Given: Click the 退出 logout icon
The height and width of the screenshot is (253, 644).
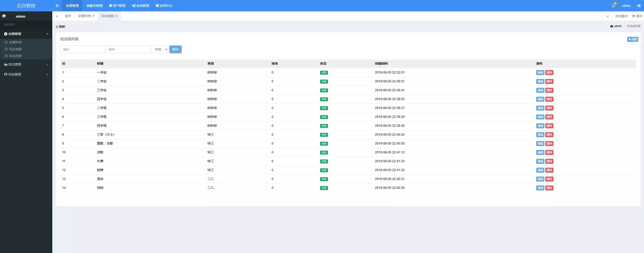Looking at the screenshot, I should click(x=633, y=16).
